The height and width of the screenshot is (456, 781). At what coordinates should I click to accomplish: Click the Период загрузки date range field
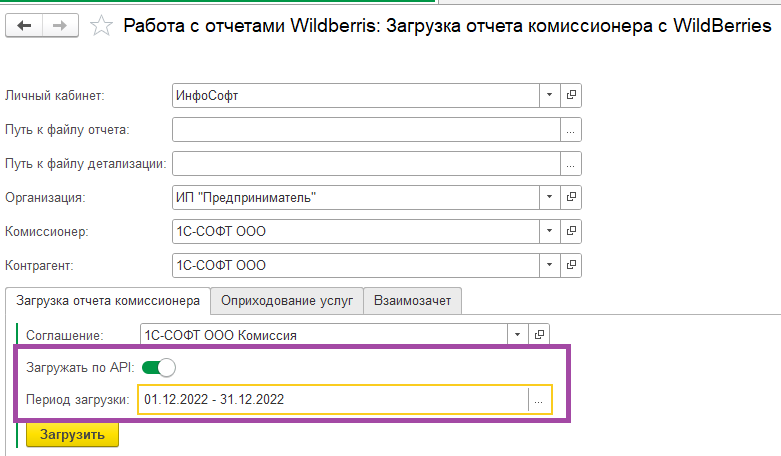coord(333,400)
